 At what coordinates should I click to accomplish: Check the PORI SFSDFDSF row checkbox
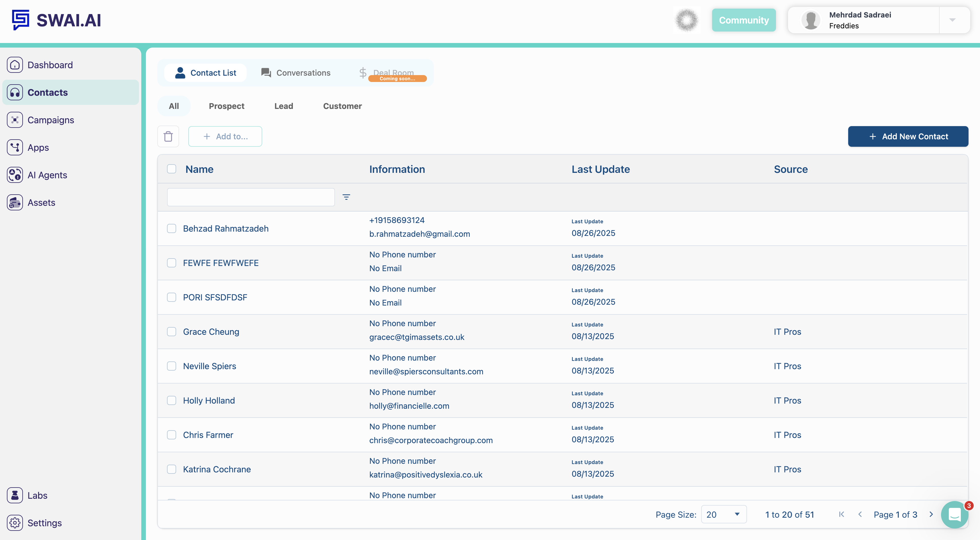click(172, 297)
